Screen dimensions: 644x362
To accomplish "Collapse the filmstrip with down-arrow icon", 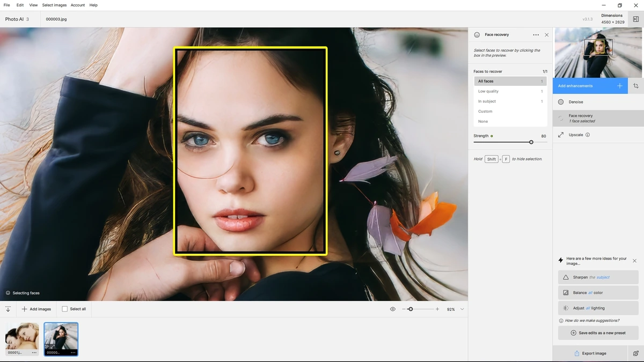I will 8,309.
